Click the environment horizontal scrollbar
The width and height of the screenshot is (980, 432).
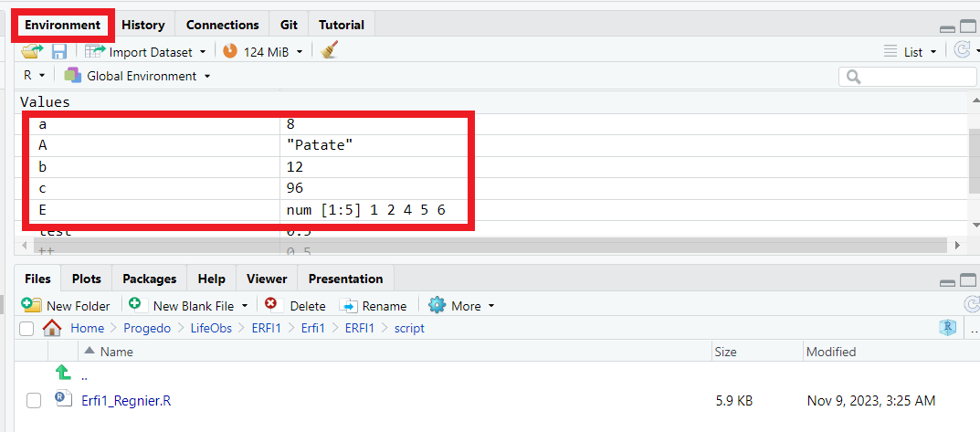click(484, 245)
